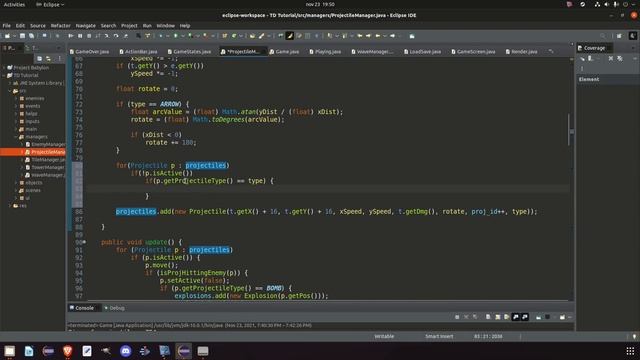Screen dimensions: 640x360
Task: Switch to GameStates.java editor tab
Action: 189,51
